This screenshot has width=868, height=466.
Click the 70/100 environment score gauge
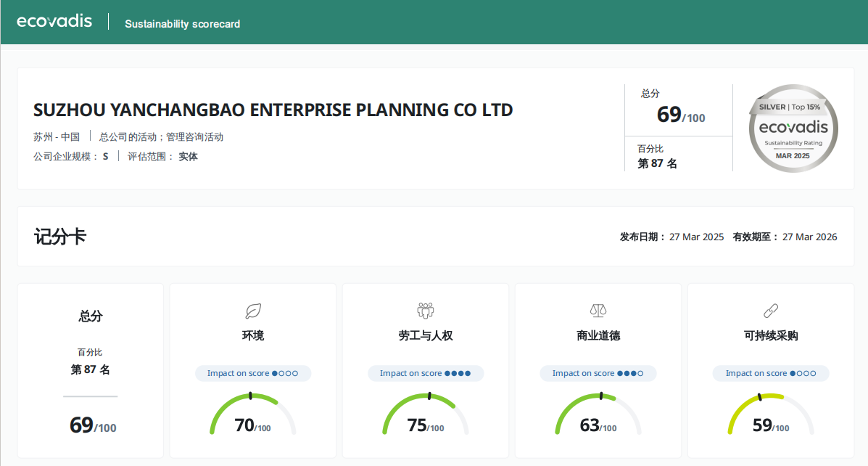point(253,414)
